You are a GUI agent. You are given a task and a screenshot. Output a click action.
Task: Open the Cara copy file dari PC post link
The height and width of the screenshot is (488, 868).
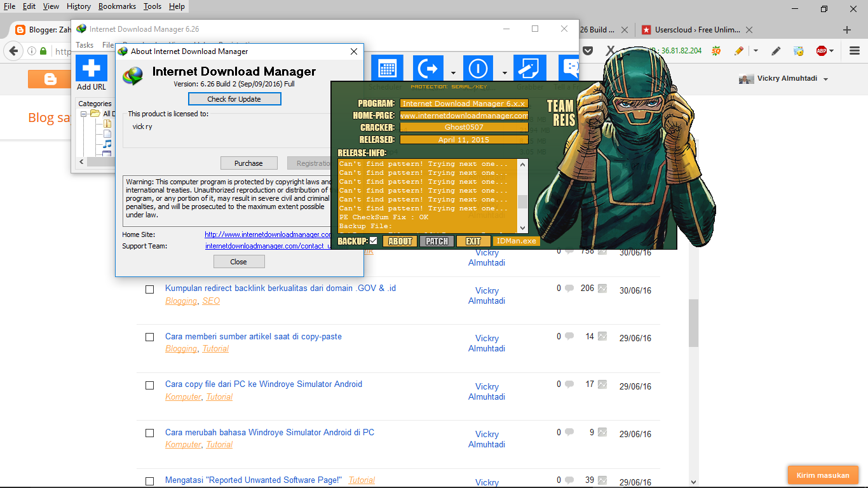click(264, 384)
